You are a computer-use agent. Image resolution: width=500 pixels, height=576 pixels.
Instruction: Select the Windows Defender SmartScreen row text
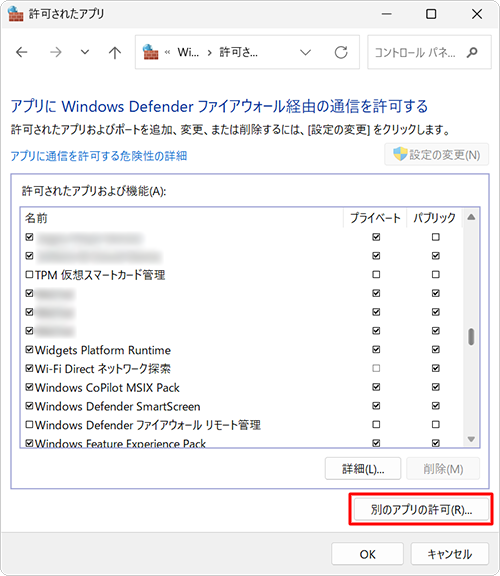(118, 406)
